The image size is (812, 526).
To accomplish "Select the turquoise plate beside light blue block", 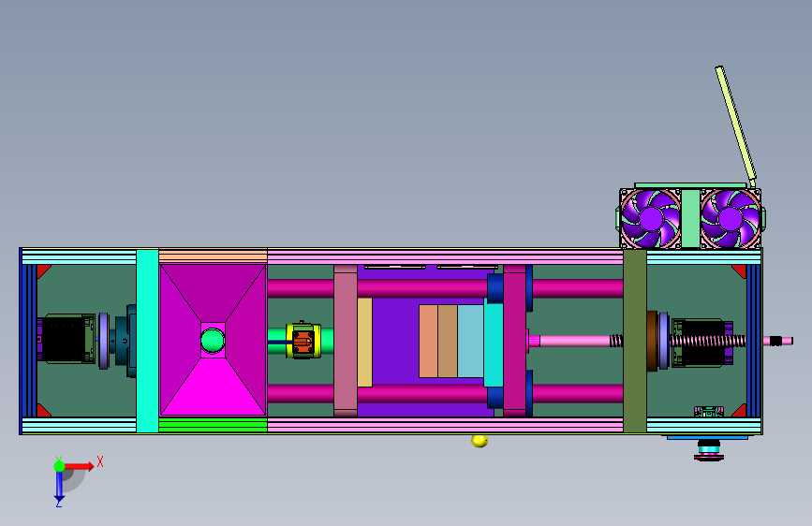I will click(x=494, y=343).
